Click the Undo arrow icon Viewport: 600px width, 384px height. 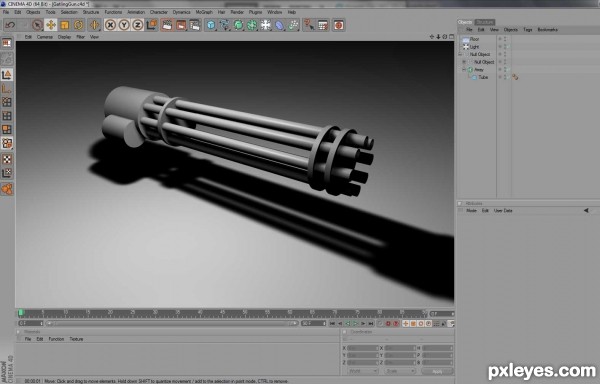[10, 25]
